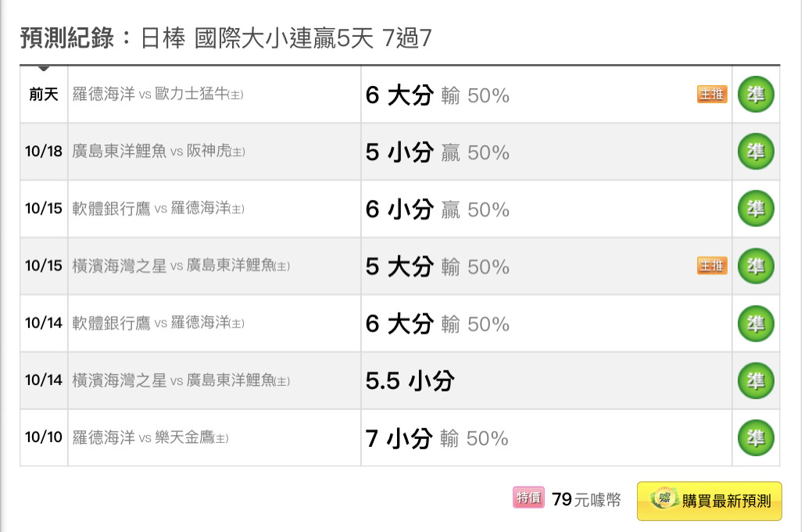The image size is (812, 532).
Task: Open the 羅德海洋 vs 歐力士猛牛 matchup
Action: [157, 95]
